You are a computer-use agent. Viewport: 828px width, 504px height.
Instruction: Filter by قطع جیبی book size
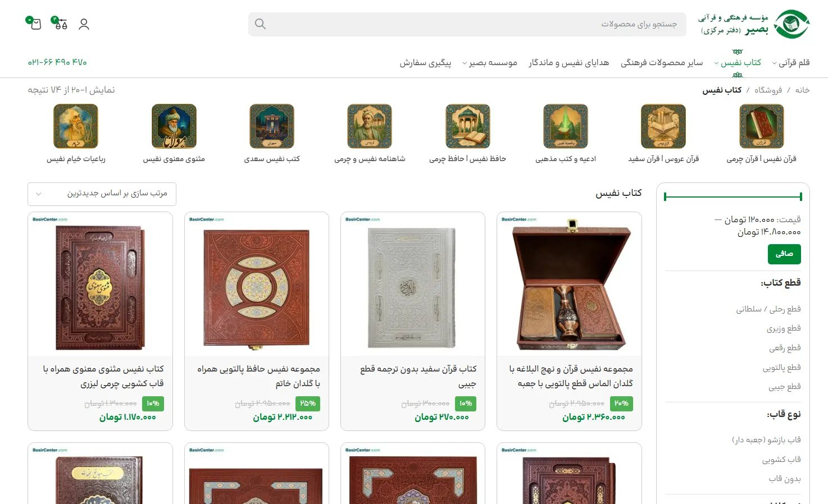(785, 387)
